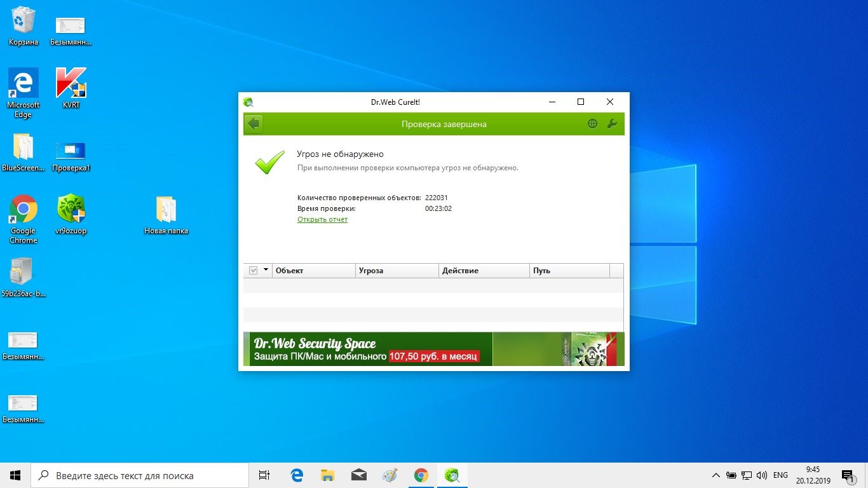868x488 pixels.
Task: Select the KVRT desktop icon
Action: (71, 88)
